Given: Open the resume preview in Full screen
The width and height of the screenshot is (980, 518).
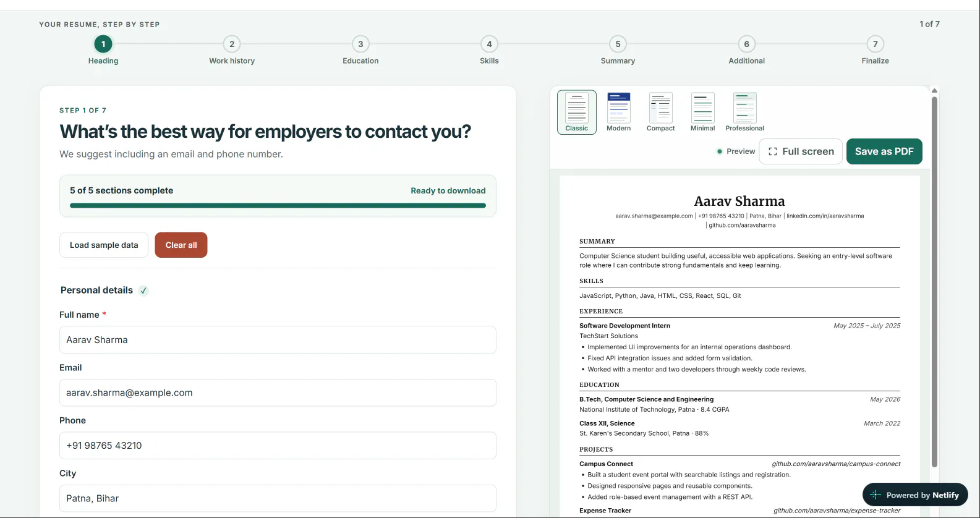Looking at the screenshot, I should (801, 151).
